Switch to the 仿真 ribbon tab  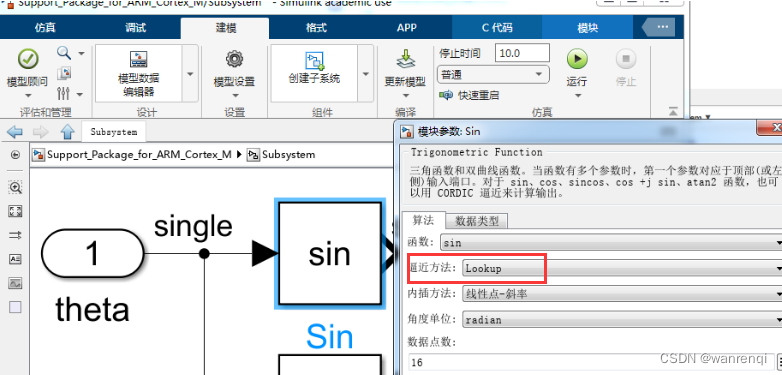tap(45, 28)
